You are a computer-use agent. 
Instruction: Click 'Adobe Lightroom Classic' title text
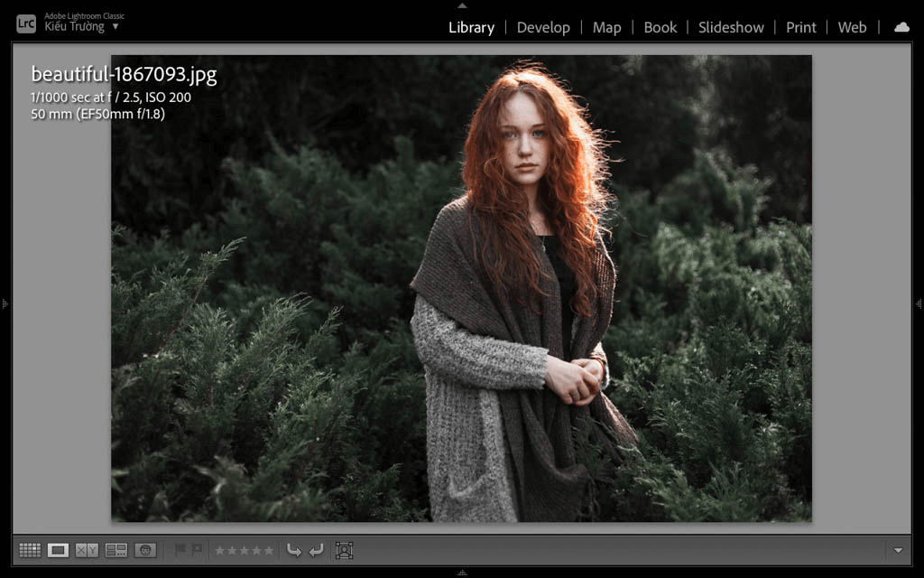pyautogui.click(x=84, y=16)
